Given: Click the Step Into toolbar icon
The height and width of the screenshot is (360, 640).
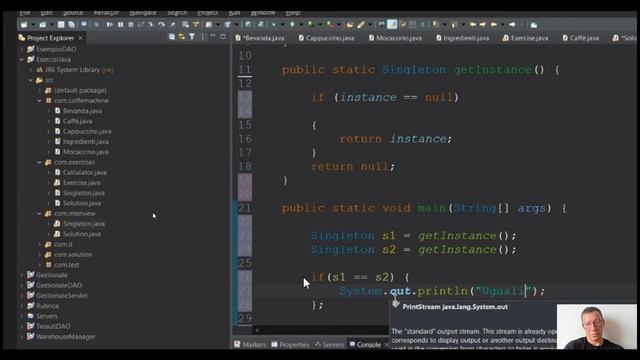Looking at the screenshot, I should click(x=151, y=25).
